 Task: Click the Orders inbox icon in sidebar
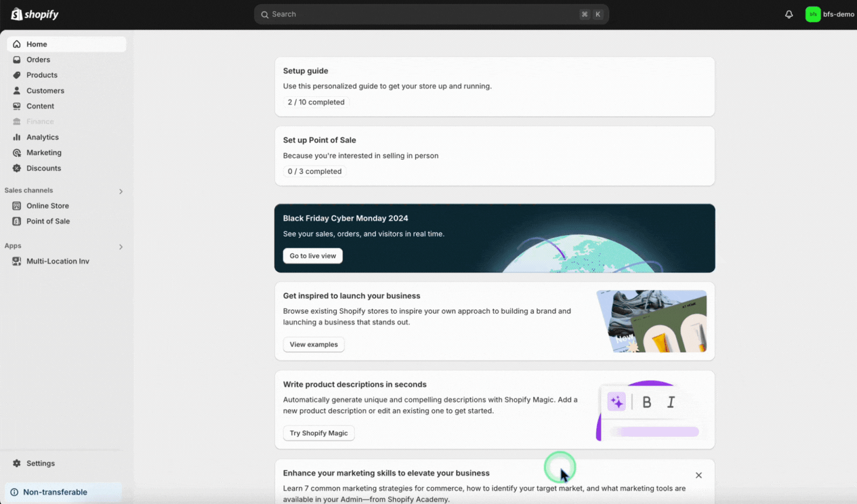pyautogui.click(x=17, y=60)
